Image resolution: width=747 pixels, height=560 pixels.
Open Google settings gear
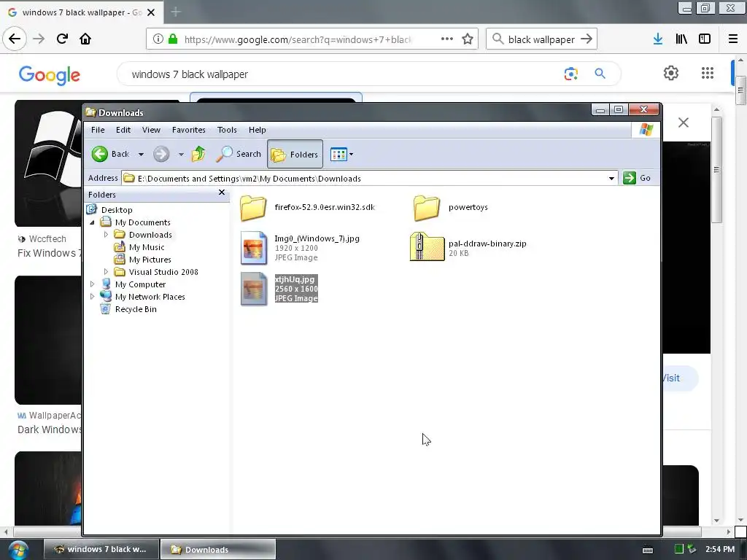[671, 73]
